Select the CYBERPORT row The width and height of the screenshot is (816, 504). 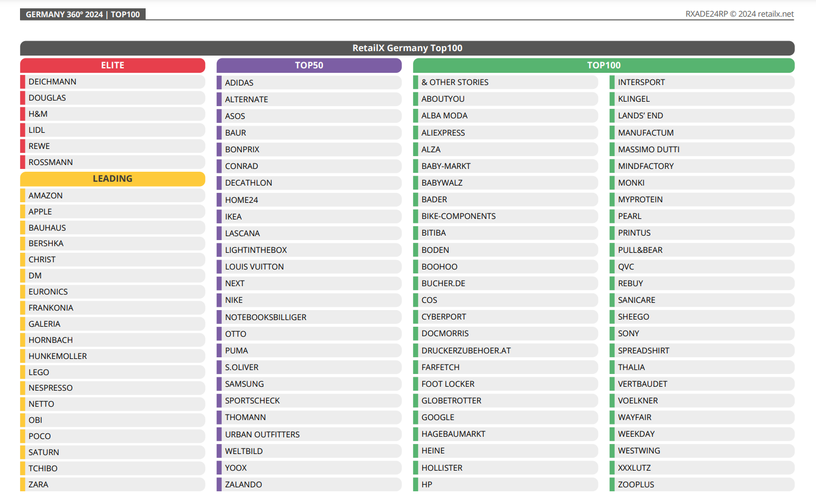coord(505,317)
